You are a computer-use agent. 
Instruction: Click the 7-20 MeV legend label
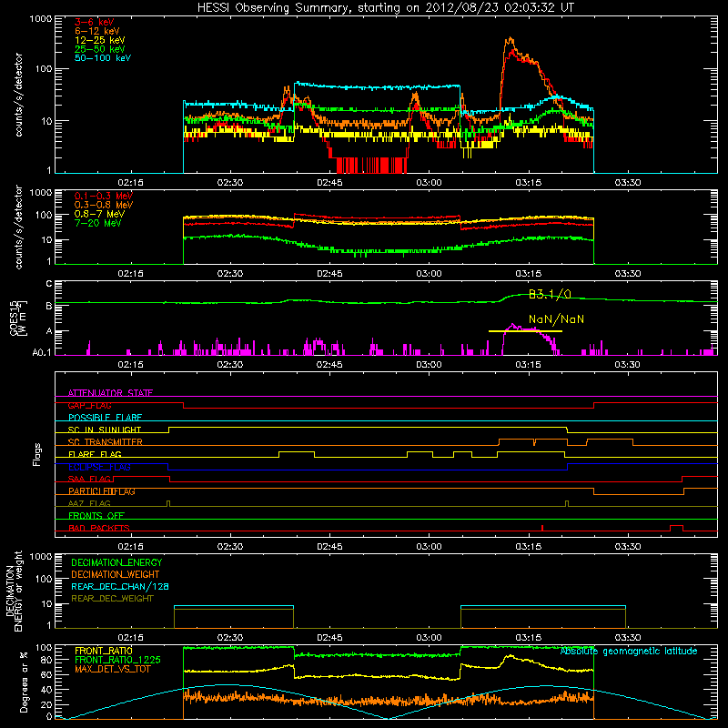98,223
